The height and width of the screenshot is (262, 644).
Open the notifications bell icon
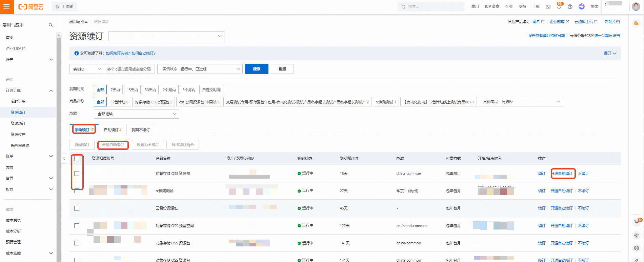(559, 6)
